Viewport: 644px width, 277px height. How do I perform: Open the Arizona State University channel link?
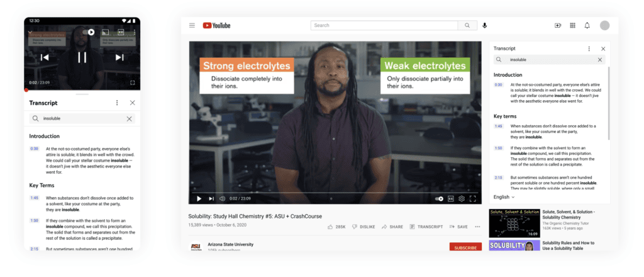[230, 244]
